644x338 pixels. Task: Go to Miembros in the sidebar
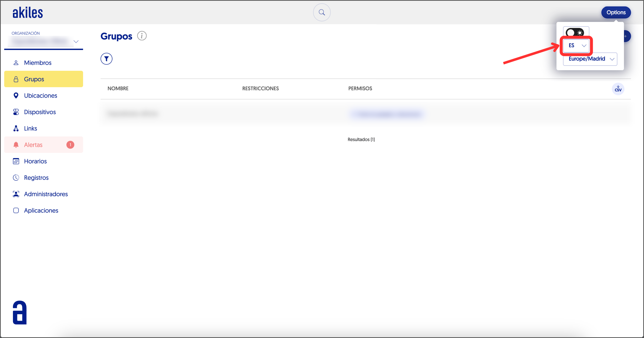click(38, 63)
